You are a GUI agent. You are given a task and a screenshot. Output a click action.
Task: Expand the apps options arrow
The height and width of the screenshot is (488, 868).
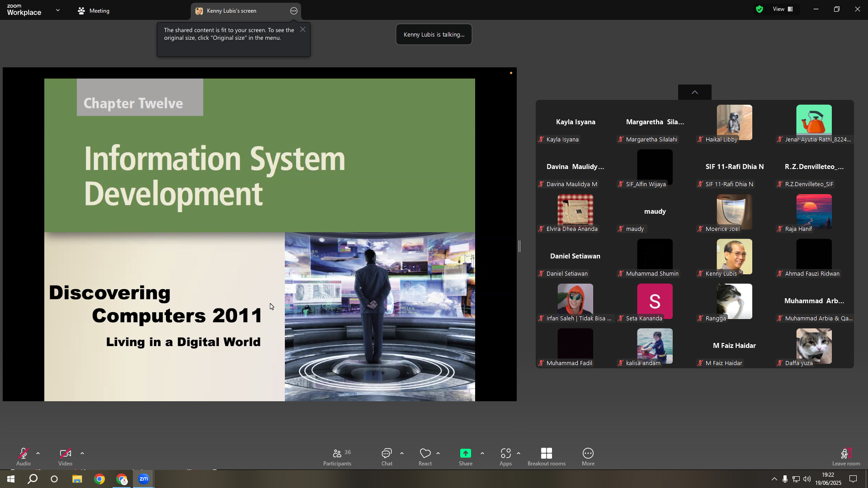[519, 453]
